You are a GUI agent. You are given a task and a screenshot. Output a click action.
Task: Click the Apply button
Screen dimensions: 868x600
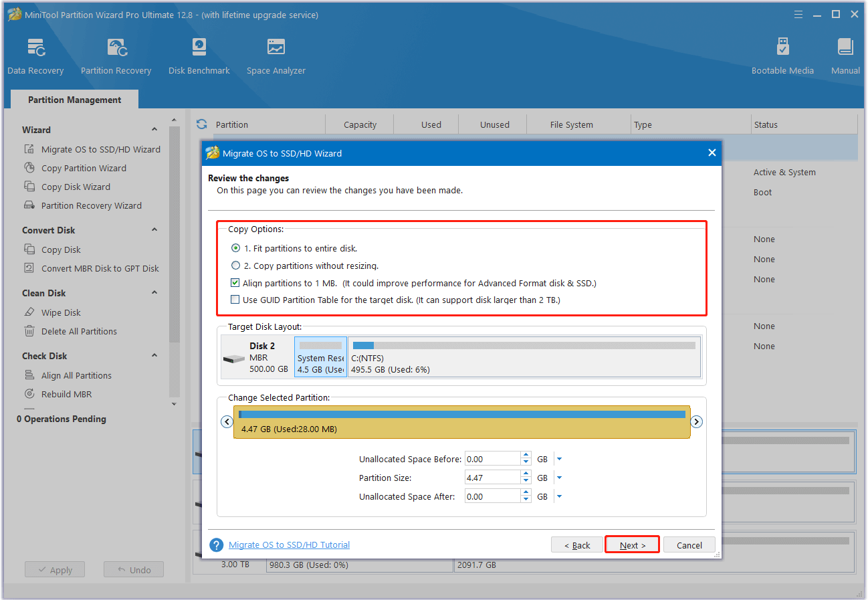(x=54, y=570)
